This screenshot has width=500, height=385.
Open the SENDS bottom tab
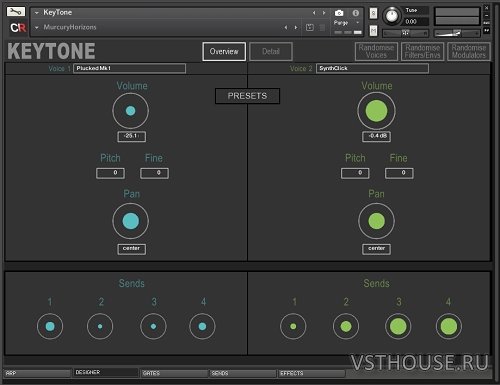point(242,373)
